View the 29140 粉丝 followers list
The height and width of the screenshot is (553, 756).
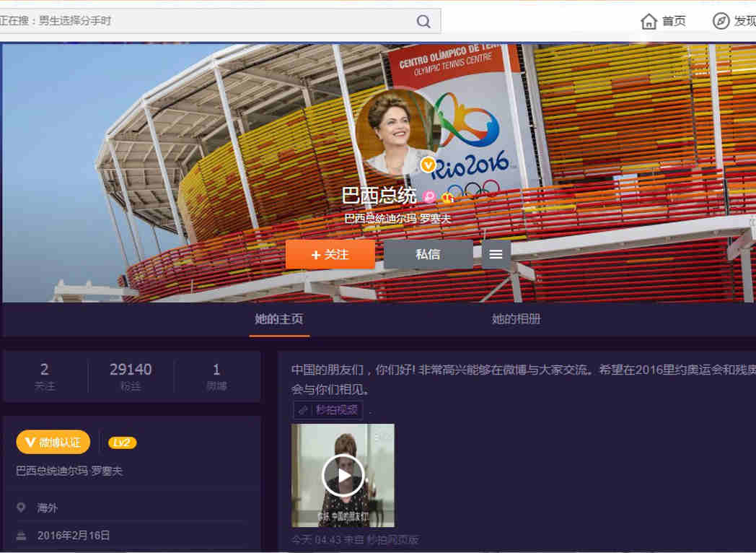point(131,376)
